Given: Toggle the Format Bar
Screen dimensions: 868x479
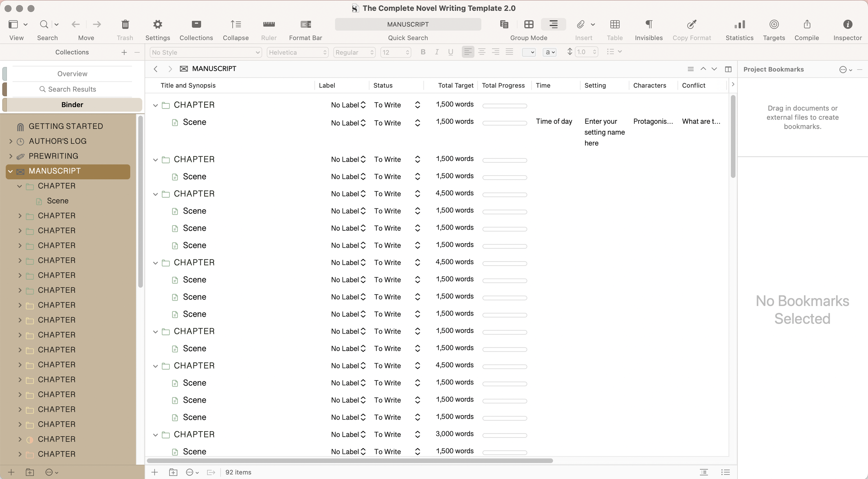Looking at the screenshot, I should (x=305, y=25).
